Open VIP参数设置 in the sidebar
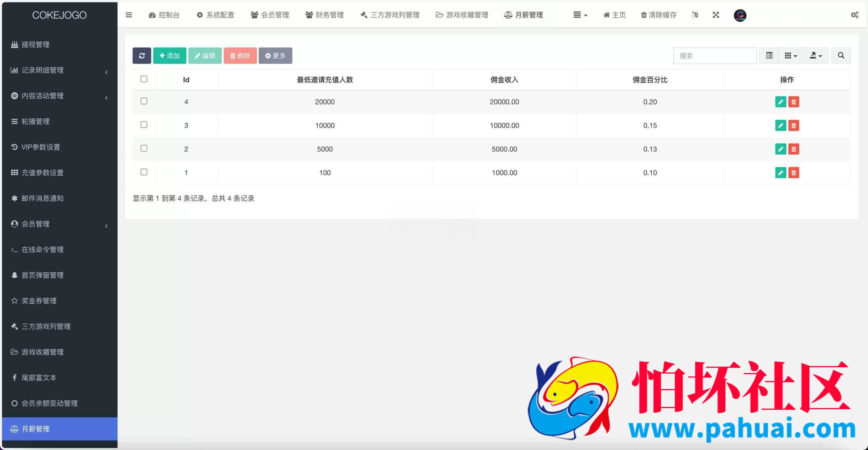The height and width of the screenshot is (450, 868). (60, 147)
